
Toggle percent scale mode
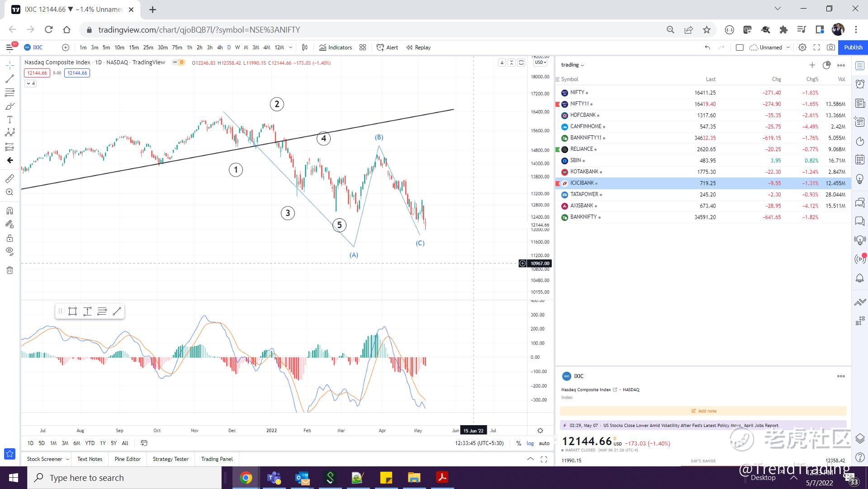click(x=518, y=443)
